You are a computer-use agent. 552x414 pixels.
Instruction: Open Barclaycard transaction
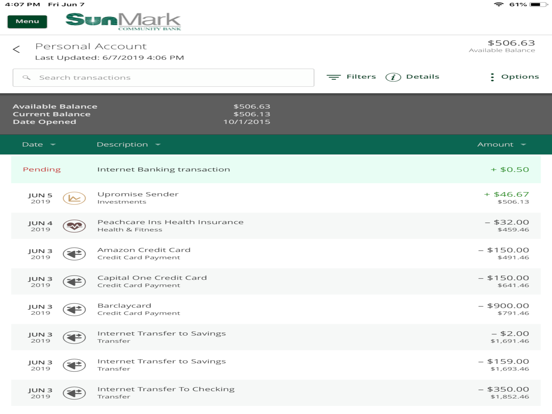coord(276,309)
